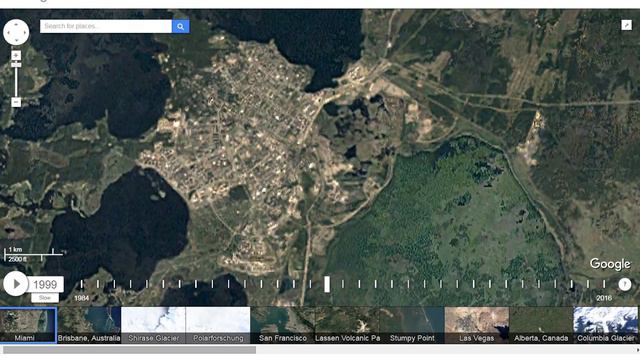Image resolution: width=640 pixels, height=360 pixels.
Task: Open the Miami thumbnail
Action: coord(28,325)
